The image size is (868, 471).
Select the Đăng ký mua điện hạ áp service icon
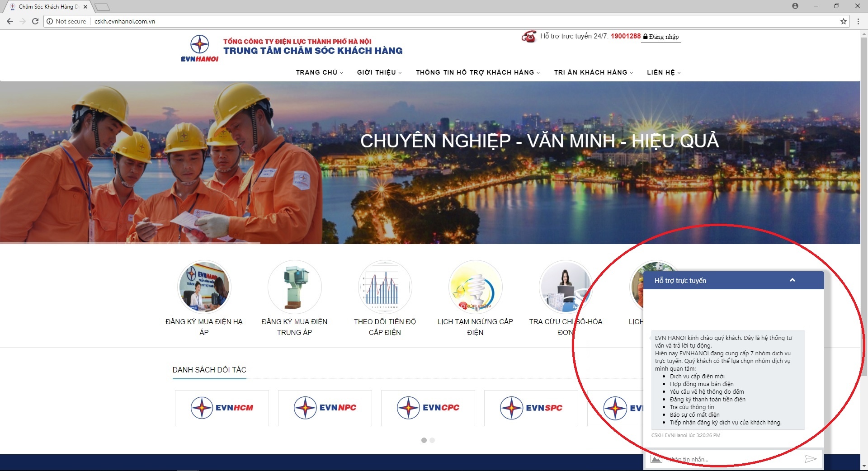coord(204,287)
